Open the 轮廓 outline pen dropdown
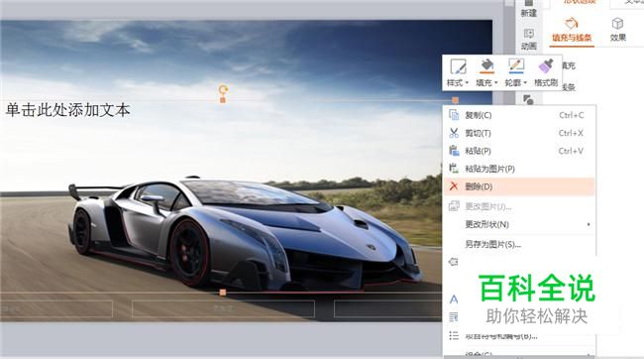Viewport: 644px width, 359px height. [x=515, y=72]
